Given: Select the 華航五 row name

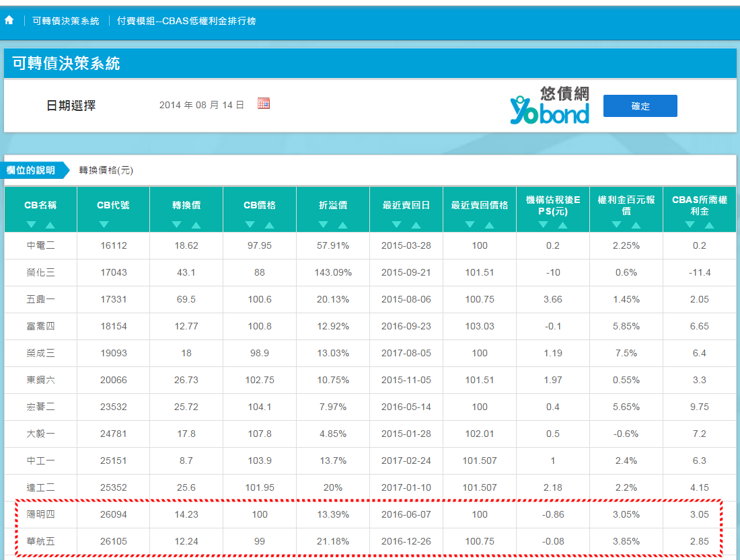Looking at the screenshot, I should click(40, 541).
